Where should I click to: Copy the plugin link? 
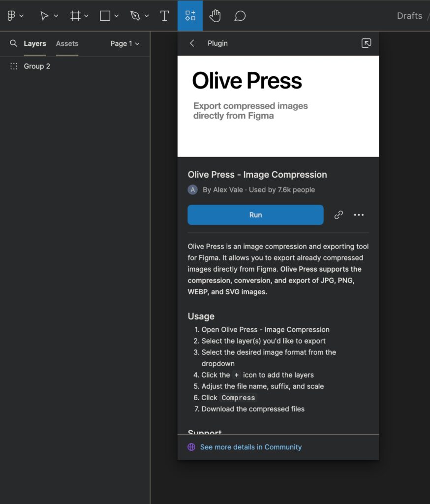pos(338,215)
